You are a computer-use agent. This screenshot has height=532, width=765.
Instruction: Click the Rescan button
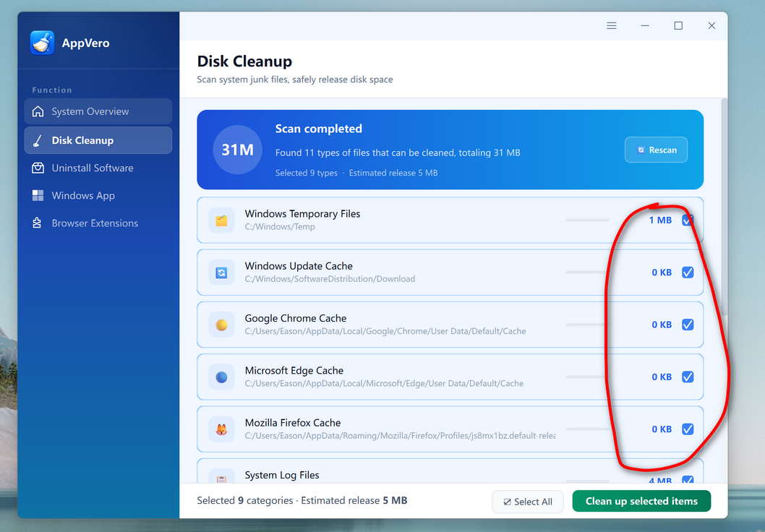[x=657, y=150]
